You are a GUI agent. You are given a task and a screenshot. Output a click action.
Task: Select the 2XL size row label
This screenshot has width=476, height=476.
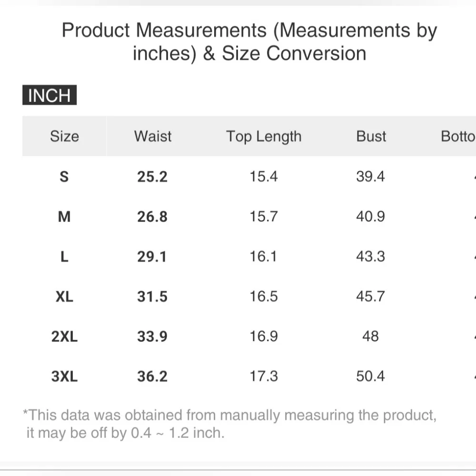click(x=64, y=337)
